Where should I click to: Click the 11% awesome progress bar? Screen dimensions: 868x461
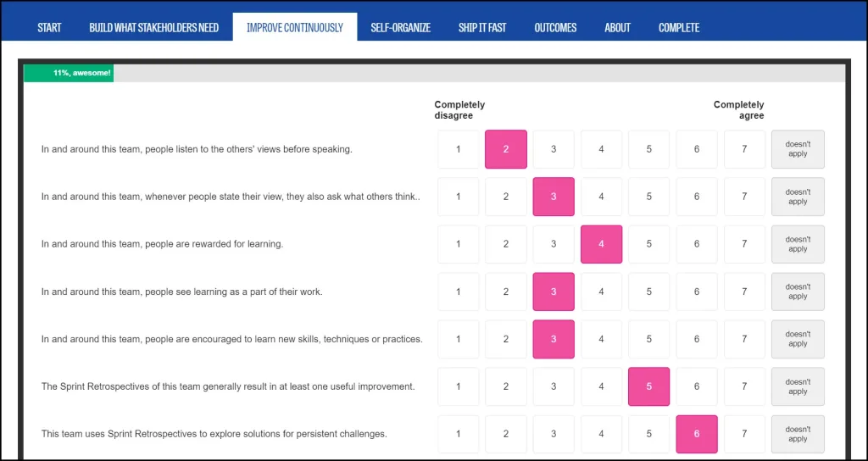click(x=69, y=73)
